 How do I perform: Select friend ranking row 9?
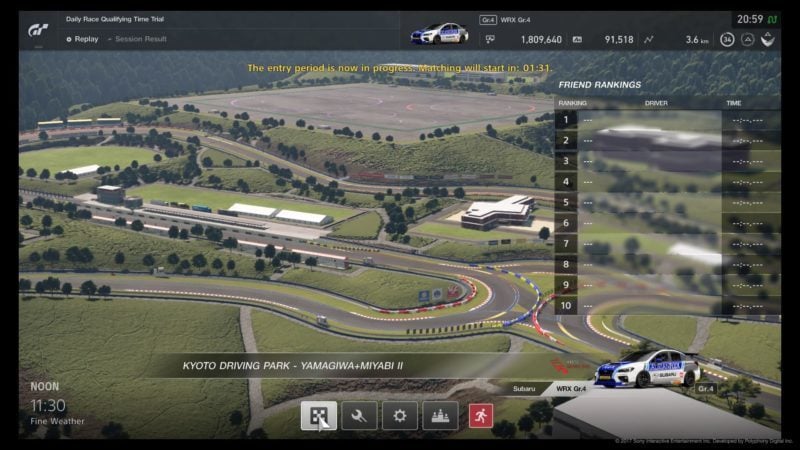(x=667, y=285)
